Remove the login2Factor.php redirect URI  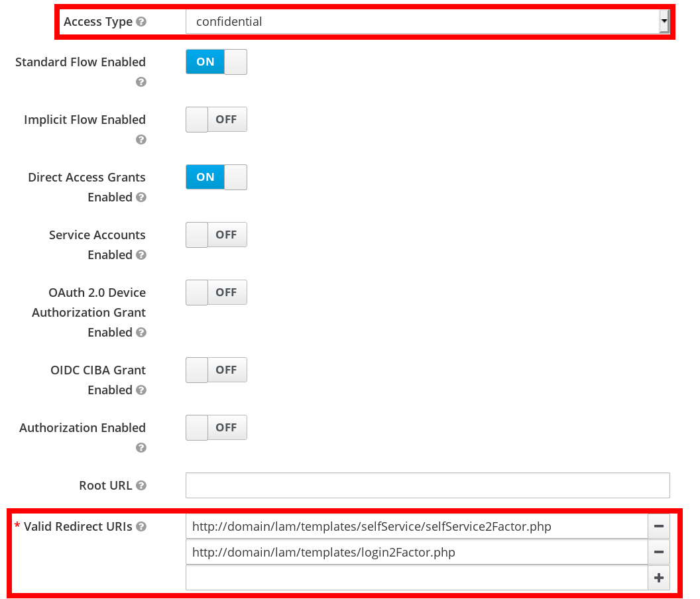pyautogui.click(x=658, y=552)
